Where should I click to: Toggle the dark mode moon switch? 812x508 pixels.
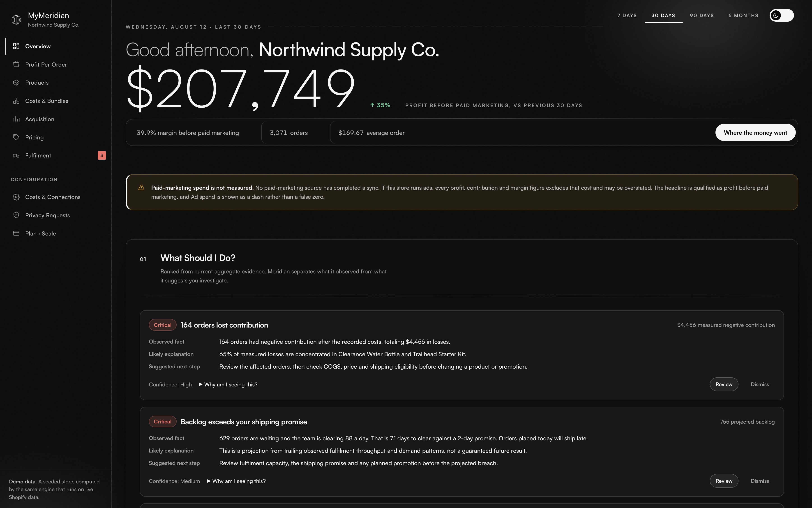point(781,16)
